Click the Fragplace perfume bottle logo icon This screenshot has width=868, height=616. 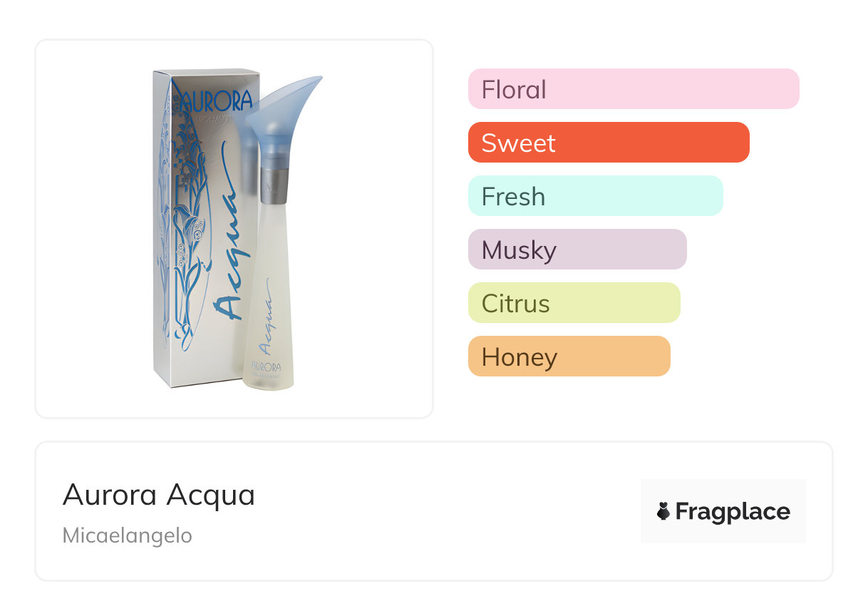[663, 511]
